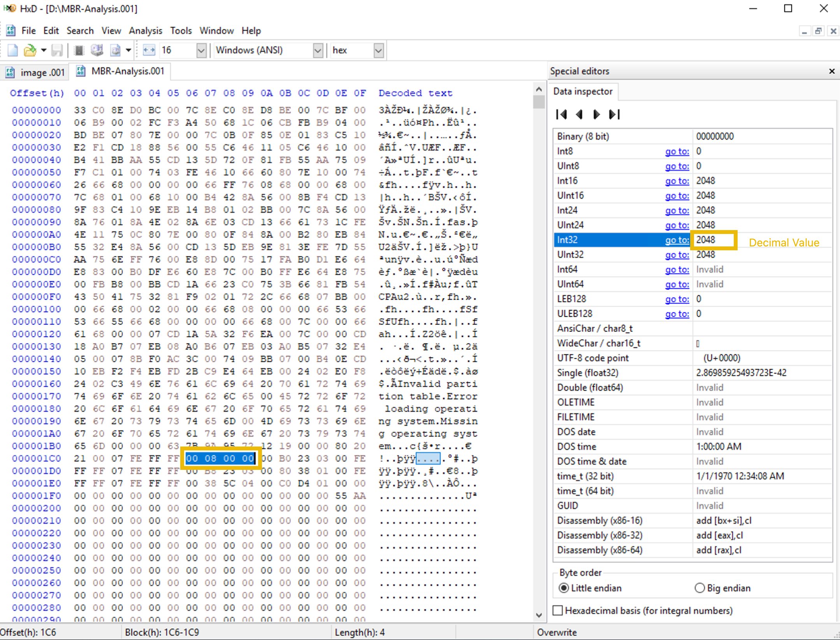Click go to link for Int32
This screenshot has width=840, height=640.
677,240
